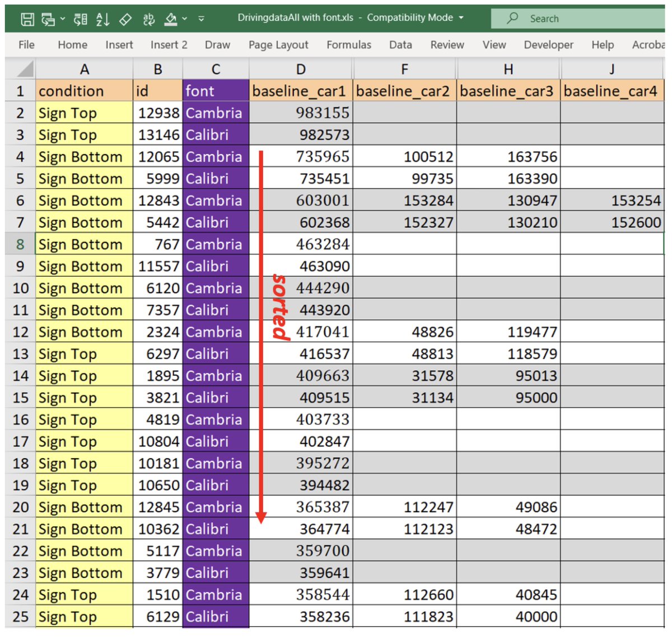Select the Developer ribbon tab

click(x=548, y=45)
